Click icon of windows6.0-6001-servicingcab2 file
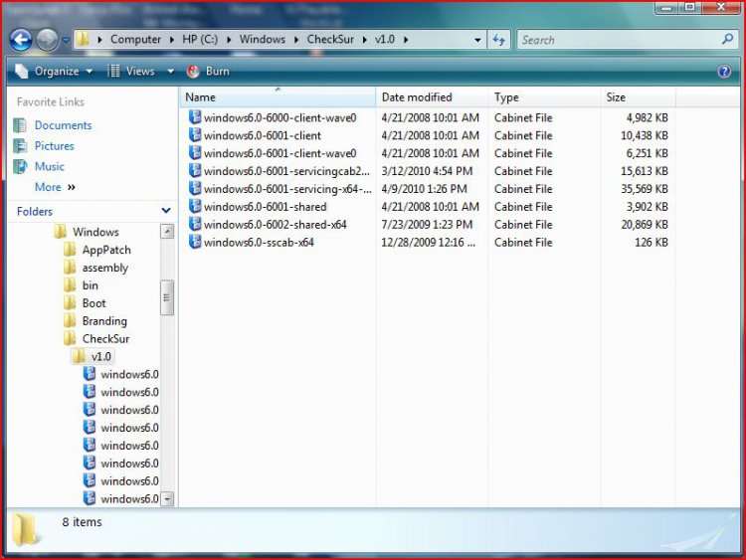 point(195,170)
